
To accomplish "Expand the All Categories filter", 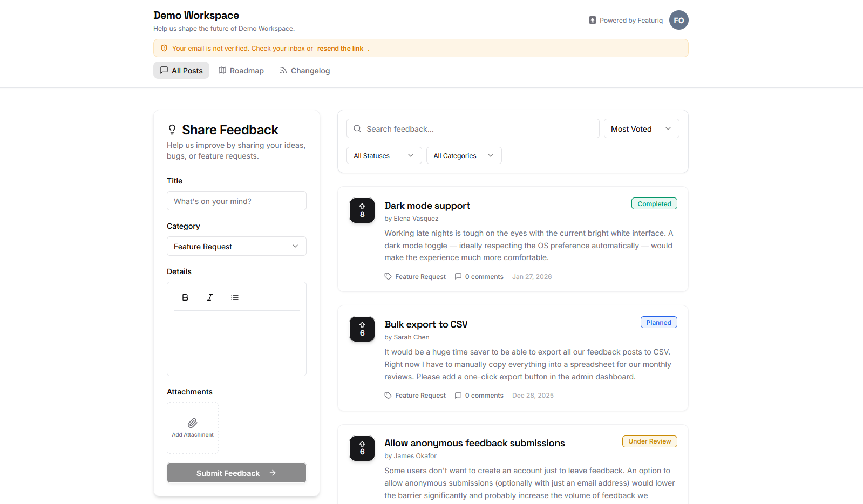I will click(x=464, y=155).
